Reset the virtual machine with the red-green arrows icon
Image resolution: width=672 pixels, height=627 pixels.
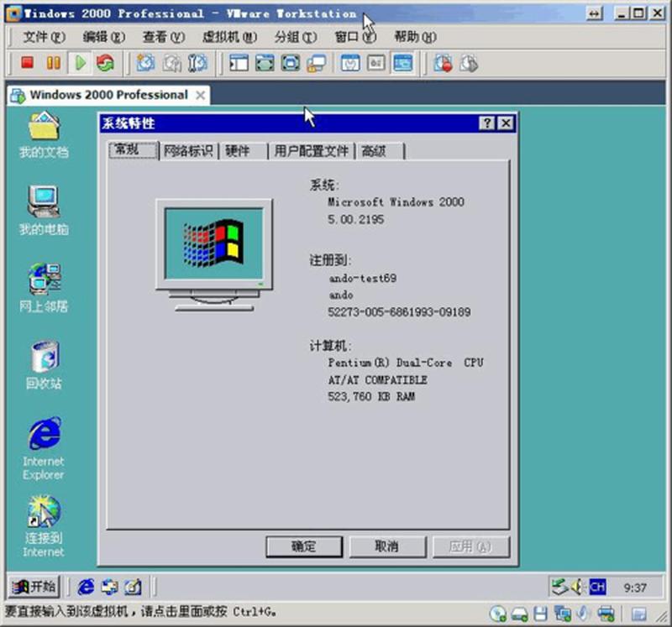click(x=106, y=63)
